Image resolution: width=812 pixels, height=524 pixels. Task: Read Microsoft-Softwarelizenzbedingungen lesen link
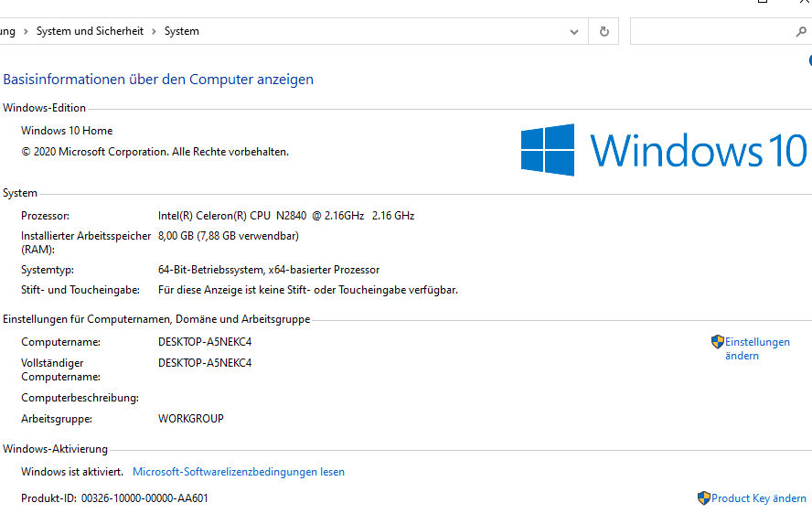(x=239, y=472)
